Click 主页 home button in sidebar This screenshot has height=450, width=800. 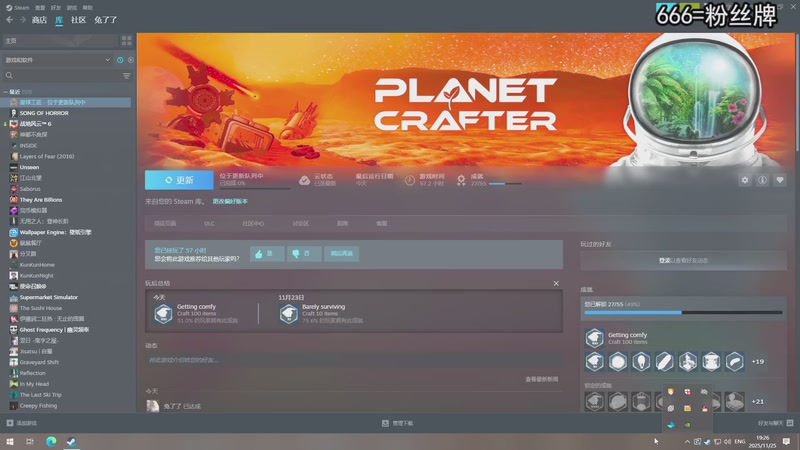click(x=60, y=40)
